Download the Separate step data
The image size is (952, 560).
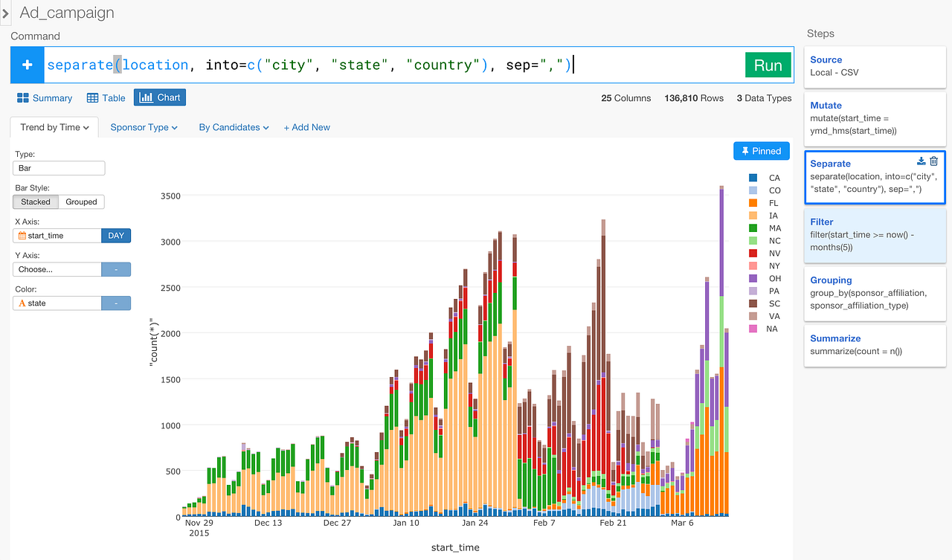(x=921, y=161)
